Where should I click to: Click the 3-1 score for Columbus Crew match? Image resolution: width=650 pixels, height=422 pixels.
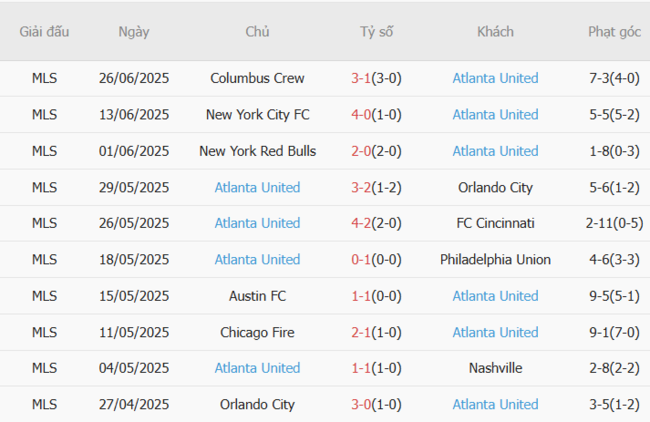pos(363,78)
